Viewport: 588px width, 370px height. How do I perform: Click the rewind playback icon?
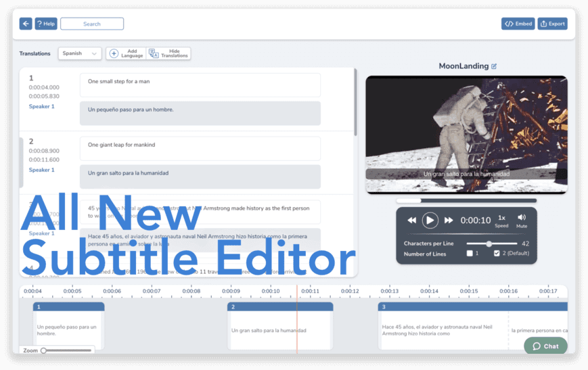pyautogui.click(x=412, y=220)
